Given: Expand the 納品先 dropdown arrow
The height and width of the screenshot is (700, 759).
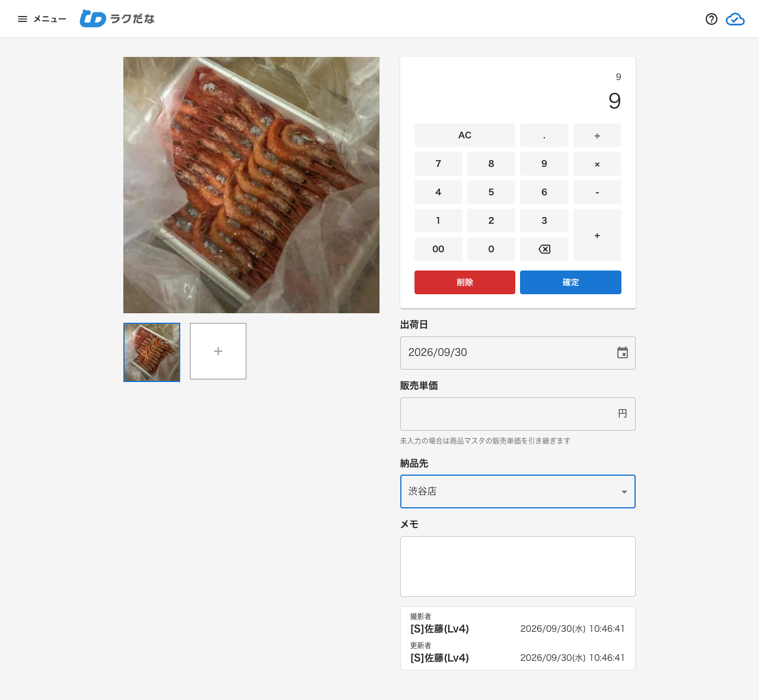Looking at the screenshot, I should (x=624, y=492).
